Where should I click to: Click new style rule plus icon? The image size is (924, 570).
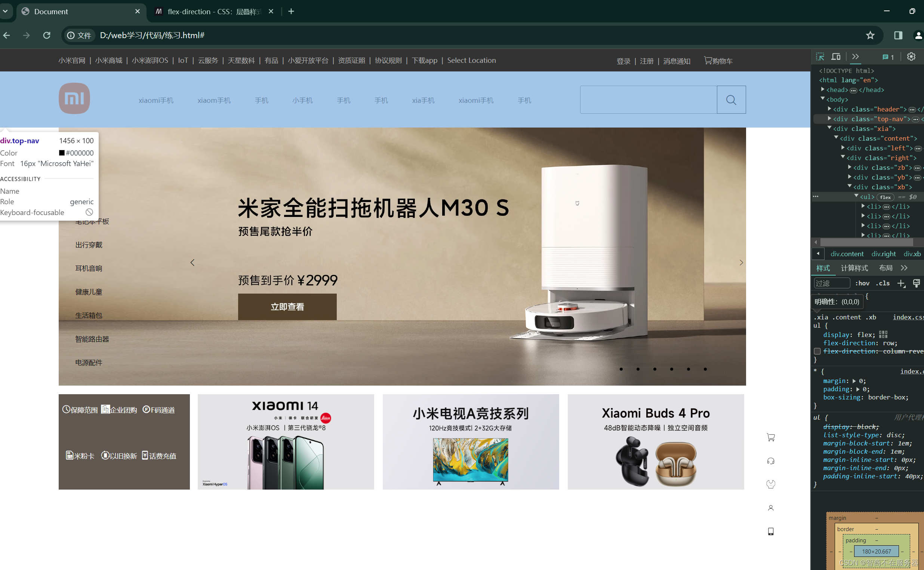[x=901, y=284]
